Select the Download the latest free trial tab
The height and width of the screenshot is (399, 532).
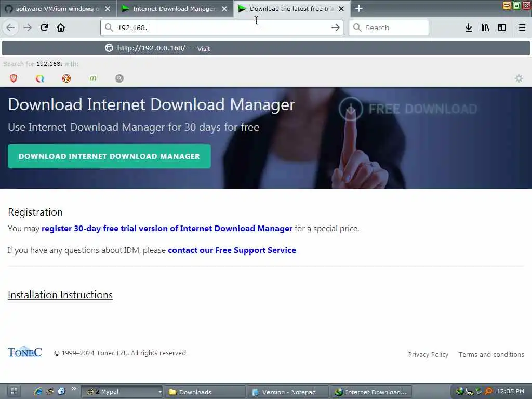[292, 9]
